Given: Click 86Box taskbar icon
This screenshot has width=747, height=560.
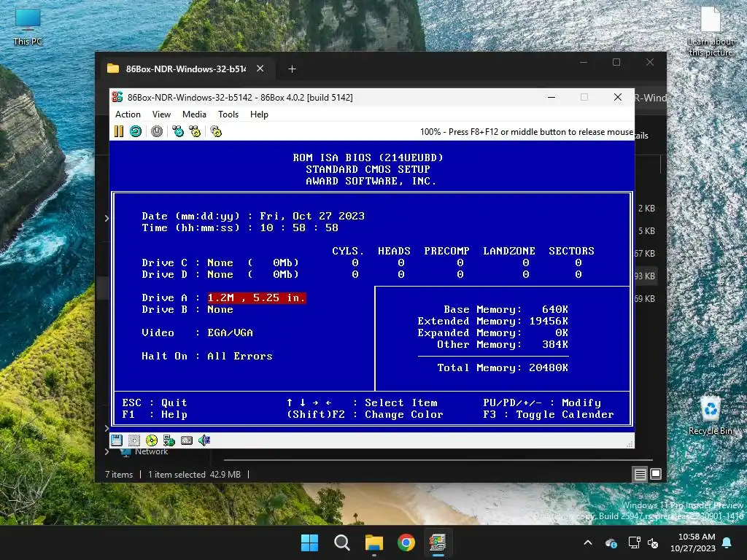Looking at the screenshot, I should point(438,542).
